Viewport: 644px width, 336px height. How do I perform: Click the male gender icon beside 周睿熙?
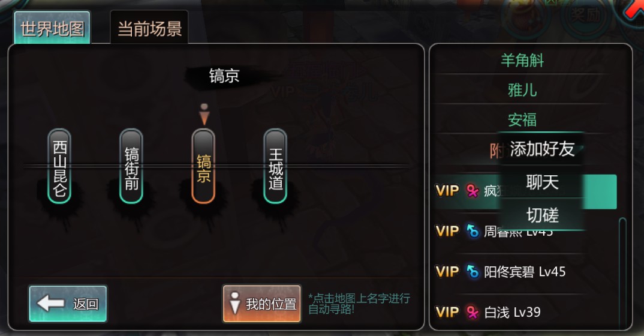473,231
